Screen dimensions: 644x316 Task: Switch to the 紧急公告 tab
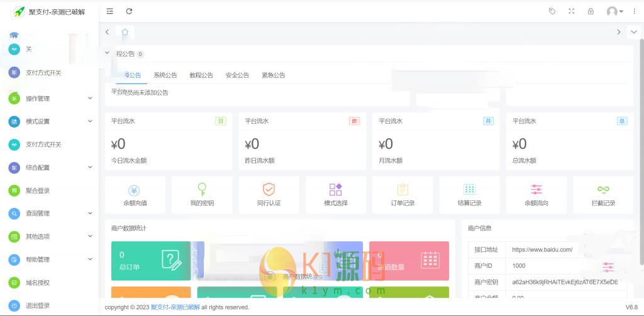pyautogui.click(x=273, y=75)
